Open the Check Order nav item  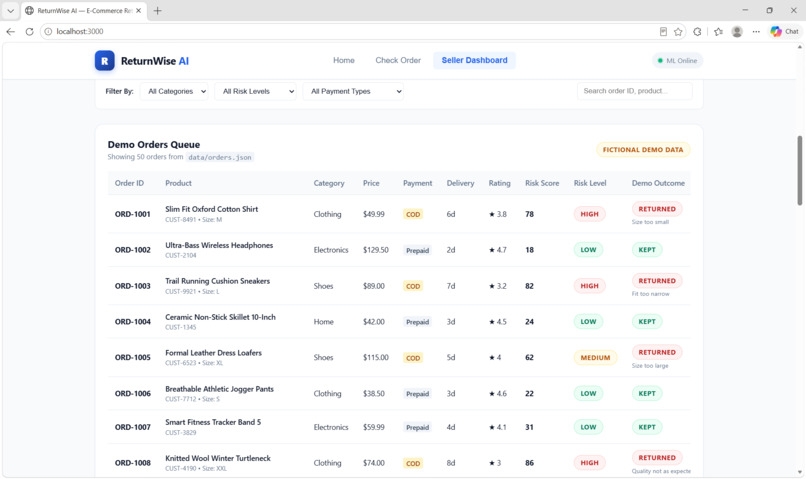click(x=398, y=60)
